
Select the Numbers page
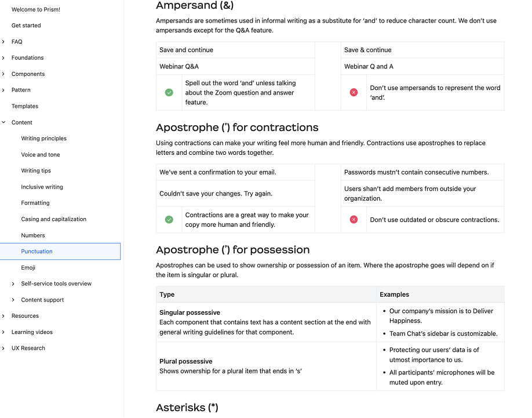(32, 235)
